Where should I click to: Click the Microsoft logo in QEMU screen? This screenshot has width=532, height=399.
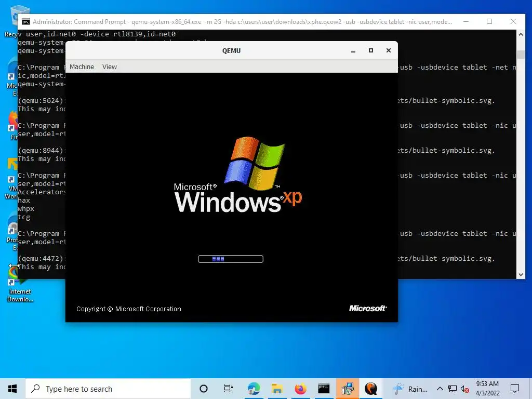(368, 309)
